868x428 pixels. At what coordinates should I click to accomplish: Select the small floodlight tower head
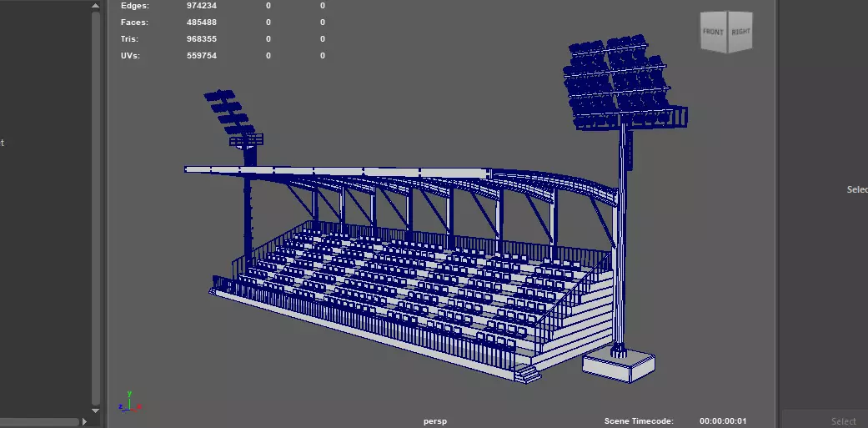coord(233,119)
